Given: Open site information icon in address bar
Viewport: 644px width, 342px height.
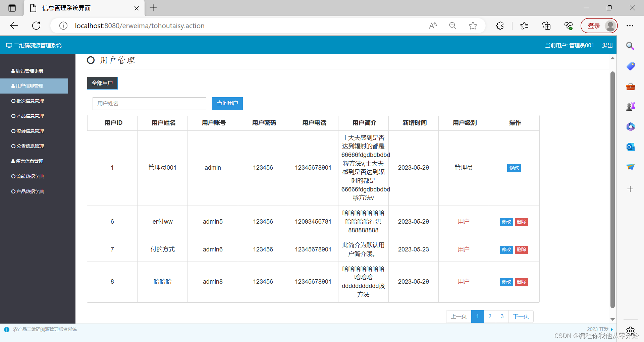Looking at the screenshot, I should point(63,26).
